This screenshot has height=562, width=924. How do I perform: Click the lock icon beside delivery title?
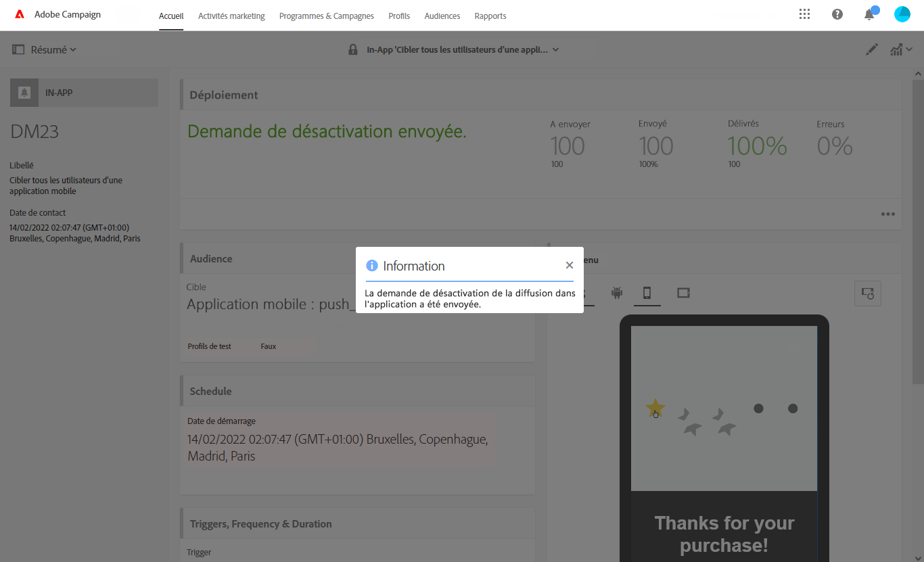tap(352, 49)
